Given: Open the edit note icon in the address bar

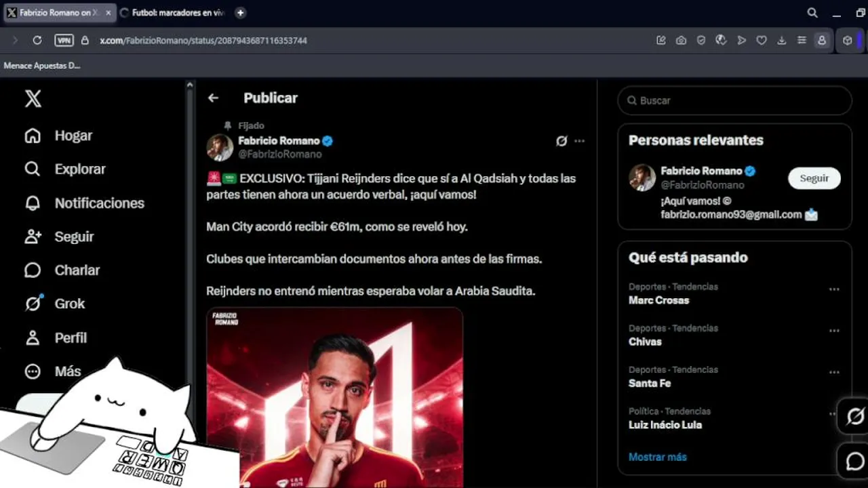Looking at the screenshot, I should pos(661,40).
